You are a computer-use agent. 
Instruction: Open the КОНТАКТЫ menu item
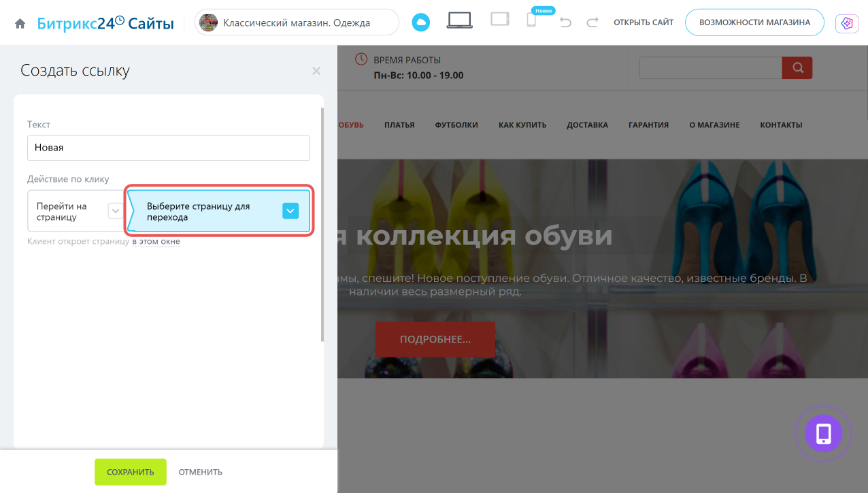tap(781, 125)
